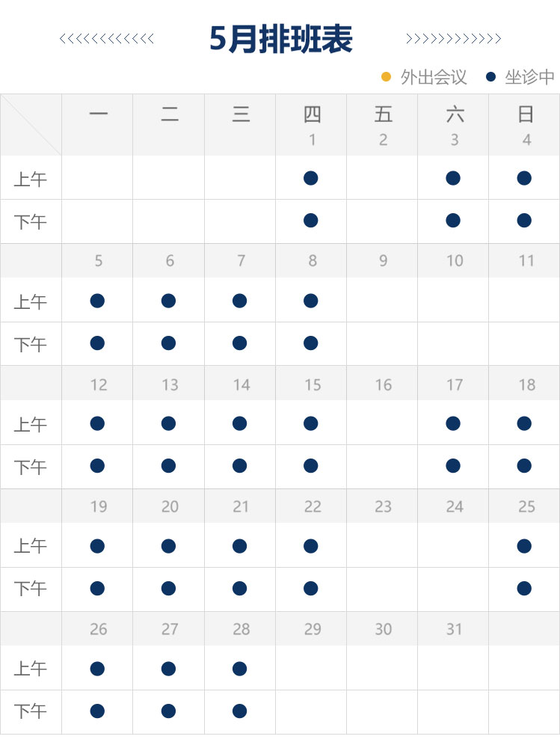Click the yellow 外出会议 legend dot
This screenshot has width=560, height=748.
point(387,77)
